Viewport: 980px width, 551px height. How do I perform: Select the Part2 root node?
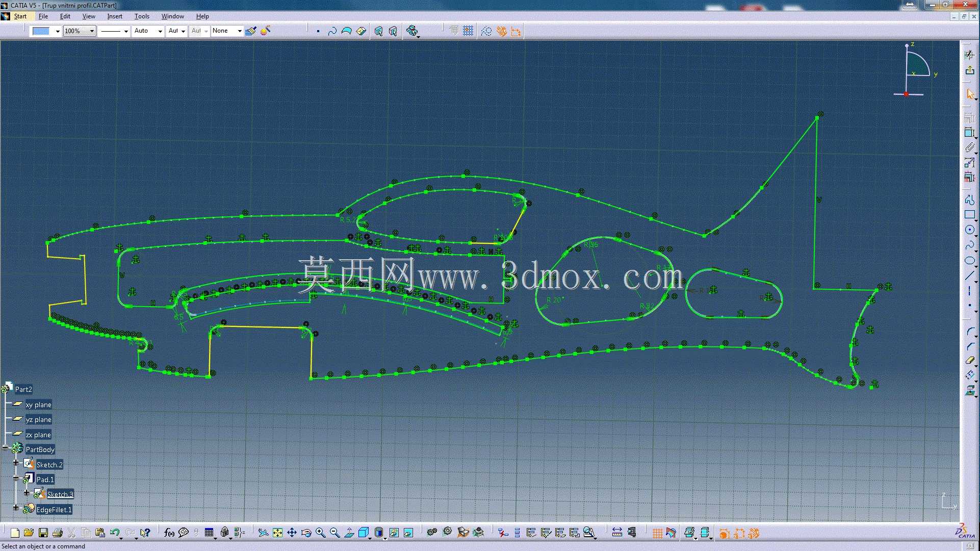(x=23, y=389)
